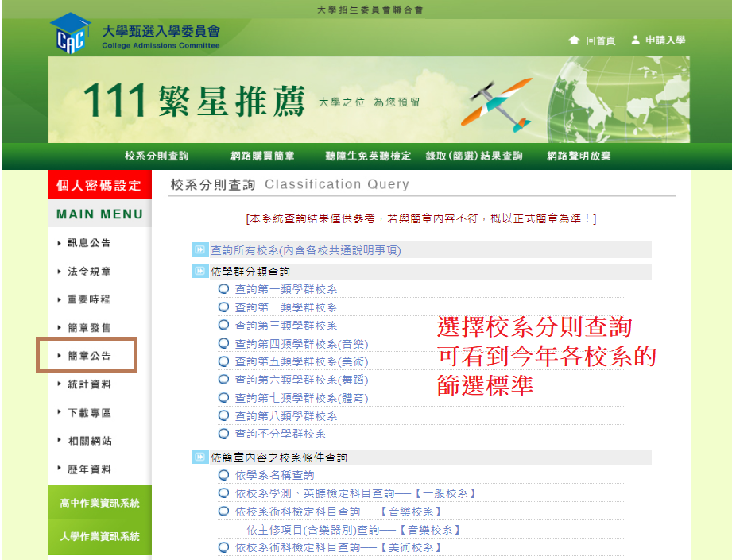Open 查詢第七類學群校系(體育) link
Viewport: 732px width, 560px height.
301,398
